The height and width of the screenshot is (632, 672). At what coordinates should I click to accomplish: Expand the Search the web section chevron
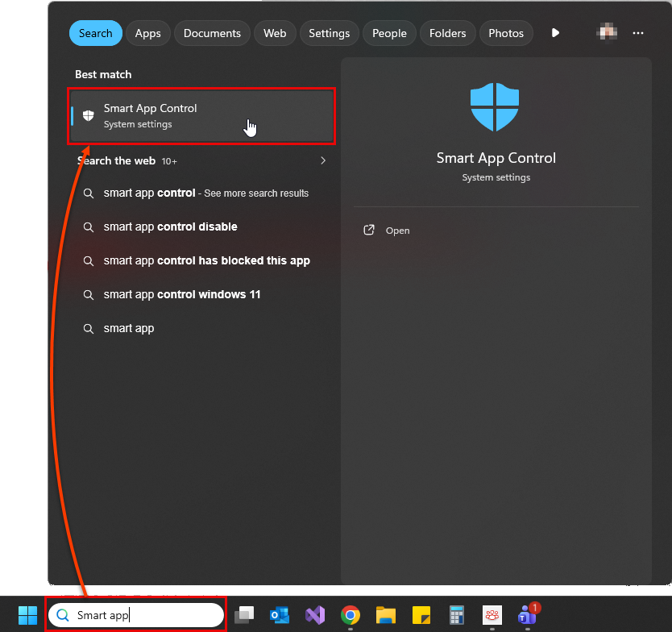click(x=323, y=160)
